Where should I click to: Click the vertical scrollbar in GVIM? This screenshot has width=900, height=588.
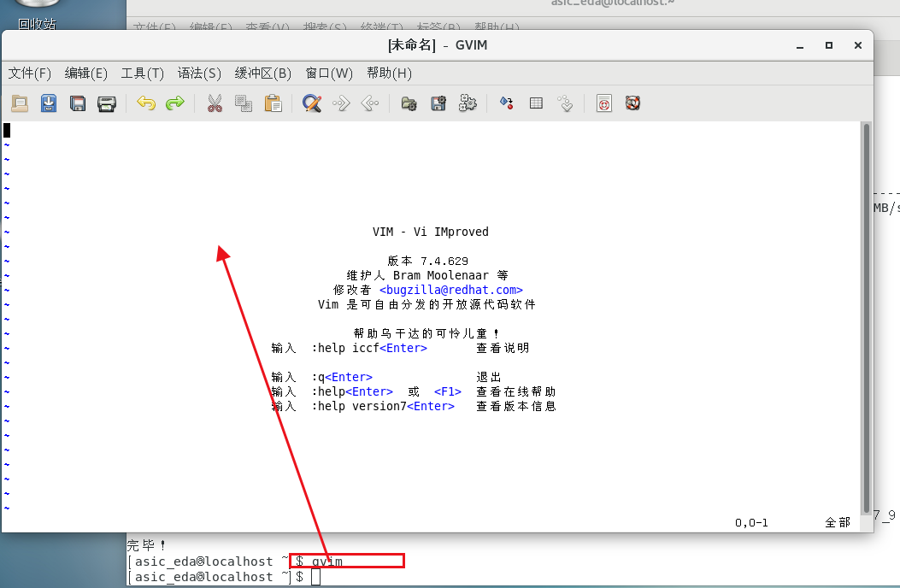coord(866,319)
